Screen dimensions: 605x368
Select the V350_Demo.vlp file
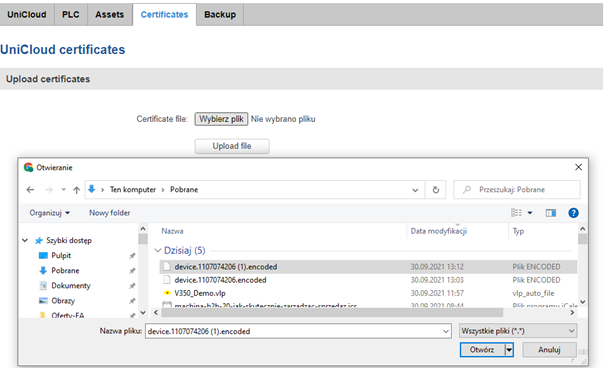[x=200, y=293]
